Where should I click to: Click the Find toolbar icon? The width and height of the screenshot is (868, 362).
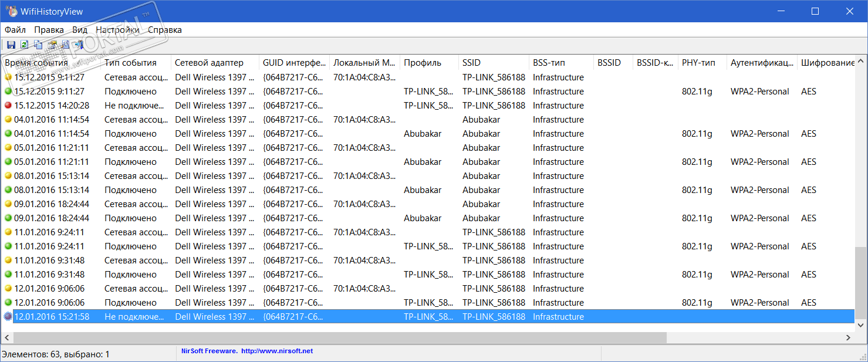(x=65, y=45)
